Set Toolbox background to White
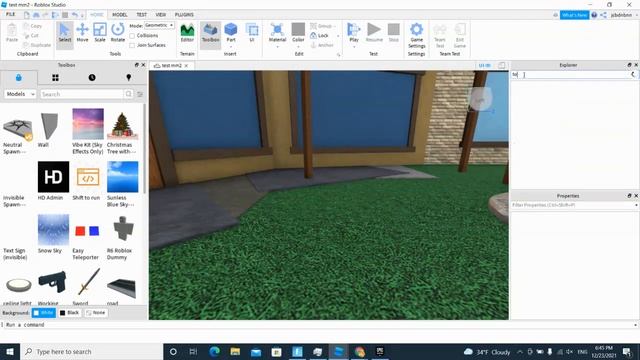Image resolution: width=640 pixels, height=360 pixels. pyautogui.click(x=44, y=313)
